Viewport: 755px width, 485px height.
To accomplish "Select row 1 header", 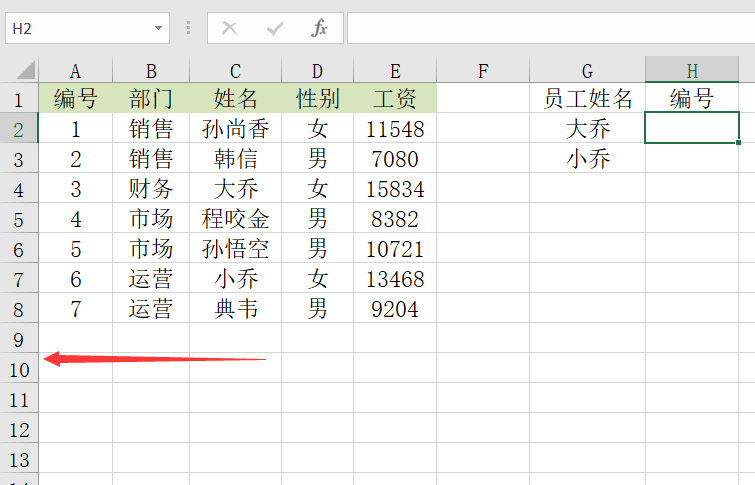I will 19,98.
